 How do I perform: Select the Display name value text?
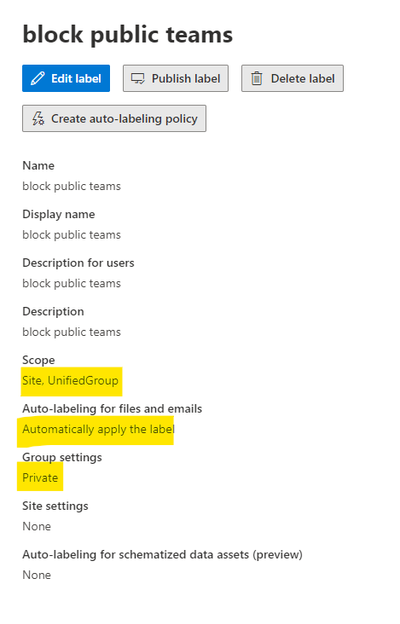coord(72,235)
